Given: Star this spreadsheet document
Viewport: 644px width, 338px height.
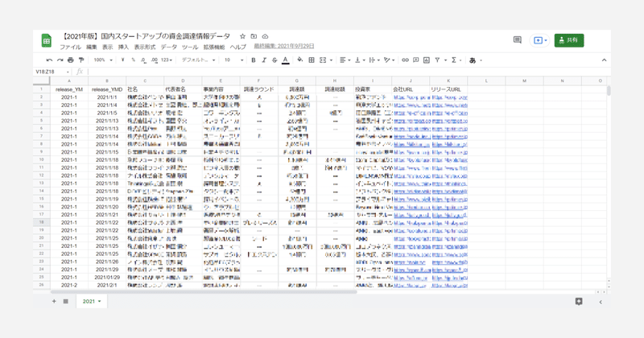Looking at the screenshot, I should click(243, 36).
